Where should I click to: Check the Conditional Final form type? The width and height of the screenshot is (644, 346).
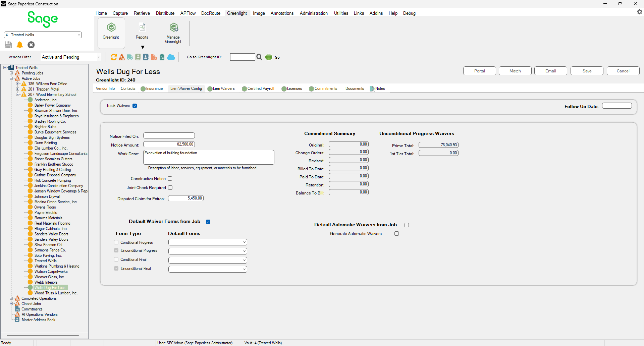coord(116,259)
